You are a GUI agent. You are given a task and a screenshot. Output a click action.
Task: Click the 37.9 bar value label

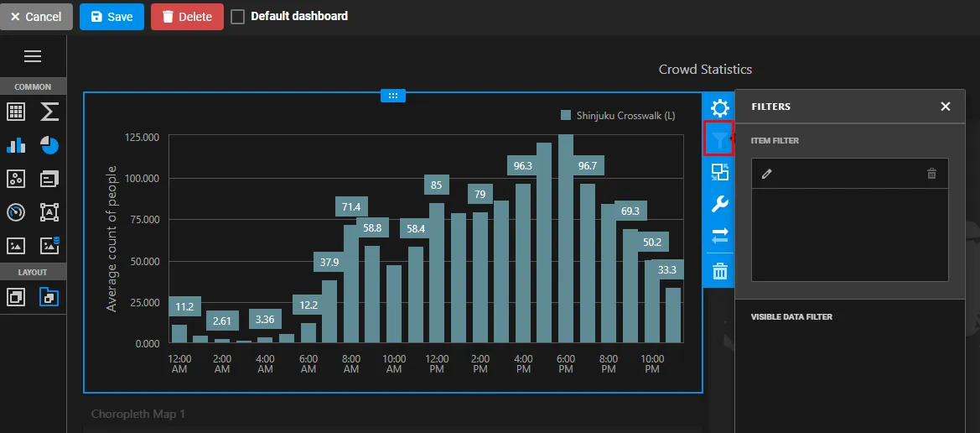coord(329,262)
